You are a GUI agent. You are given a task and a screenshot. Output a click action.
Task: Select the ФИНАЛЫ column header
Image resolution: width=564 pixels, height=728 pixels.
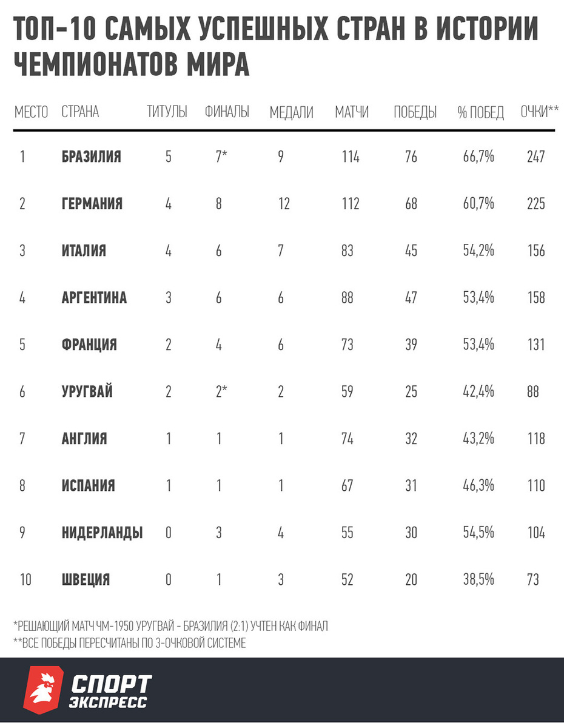[227, 112]
